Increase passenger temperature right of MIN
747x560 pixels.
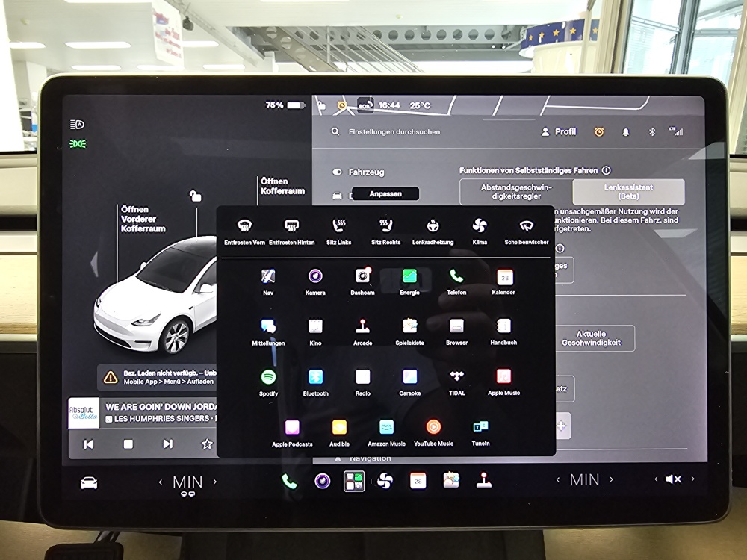(x=612, y=479)
